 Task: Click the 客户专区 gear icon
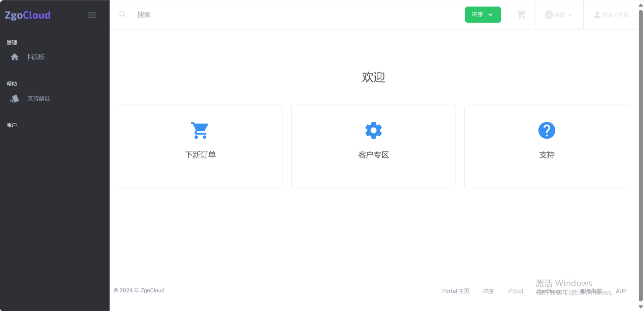(373, 130)
